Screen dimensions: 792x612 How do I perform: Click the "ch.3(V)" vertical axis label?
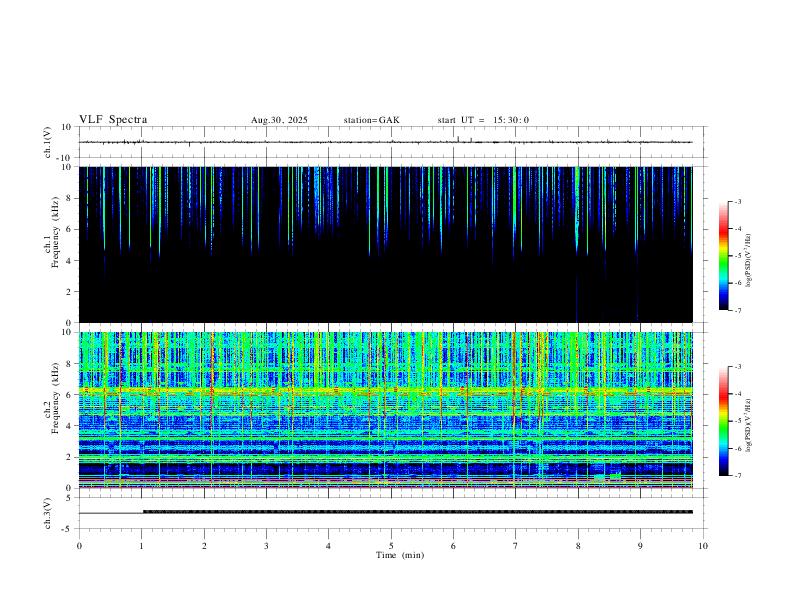[48, 513]
